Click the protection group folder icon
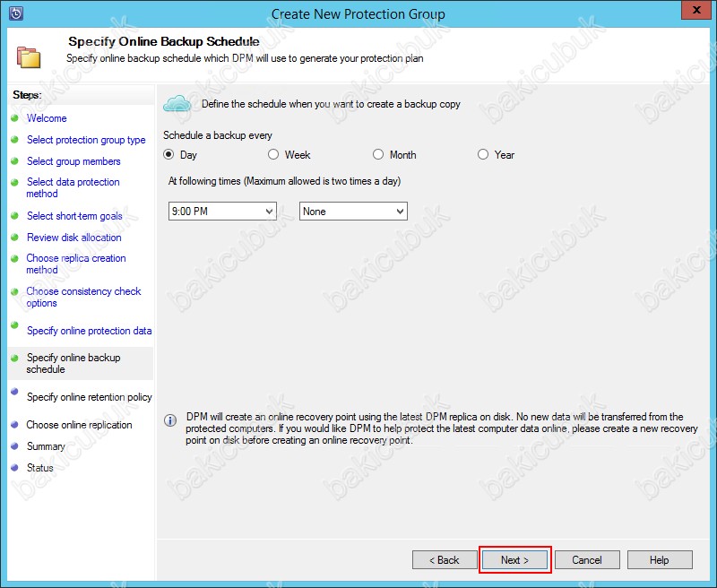Image resolution: width=717 pixels, height=588 pixels. [29, 57]
